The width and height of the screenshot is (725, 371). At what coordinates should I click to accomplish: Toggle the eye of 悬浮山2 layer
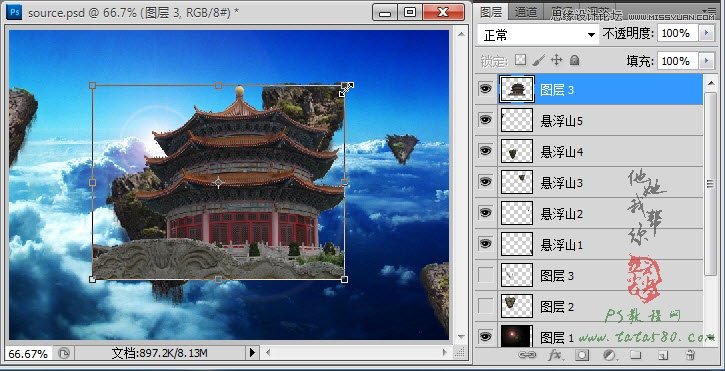tap(485, 213)
